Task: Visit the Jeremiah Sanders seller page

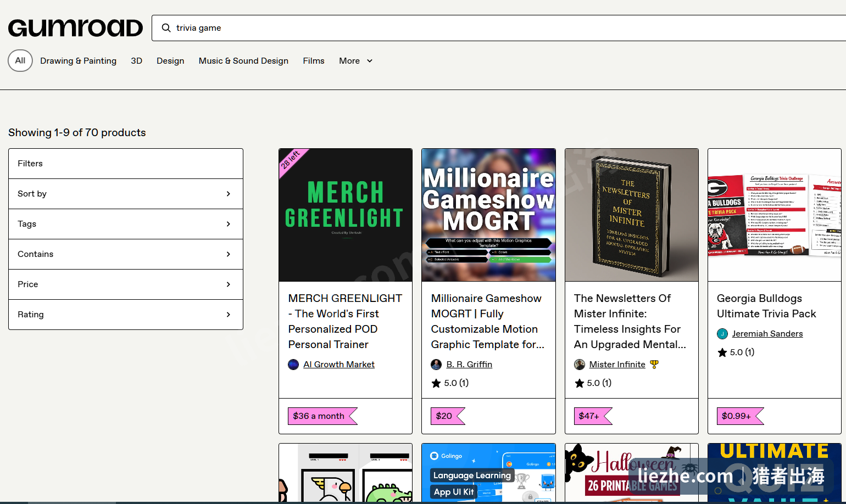Action: 767,334
